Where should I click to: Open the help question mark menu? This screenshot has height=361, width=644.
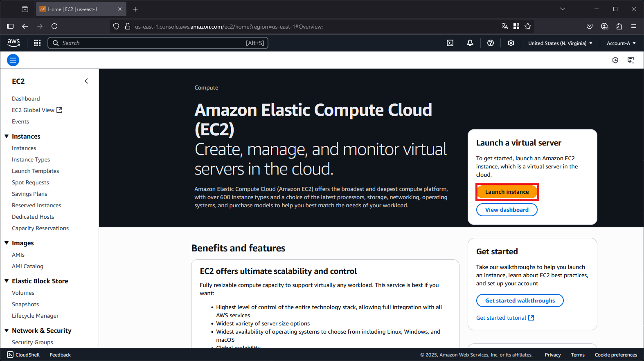click(491, 43)
